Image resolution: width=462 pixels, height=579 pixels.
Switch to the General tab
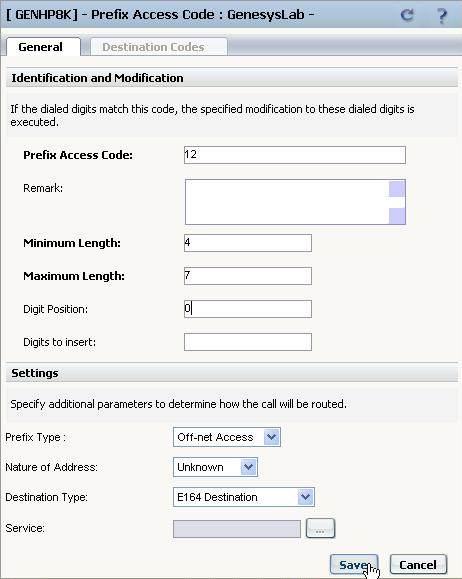pyautogui.click(x=43, y=47)
